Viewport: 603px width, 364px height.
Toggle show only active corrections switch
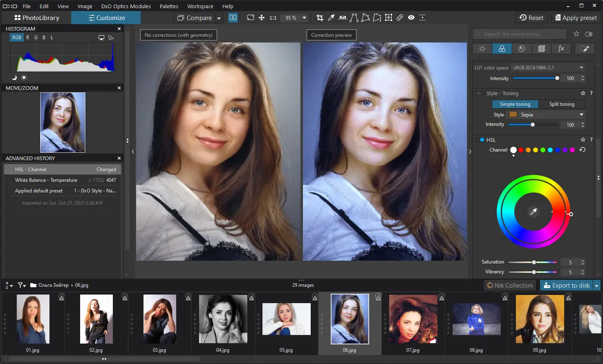click(x=589, y=34)
